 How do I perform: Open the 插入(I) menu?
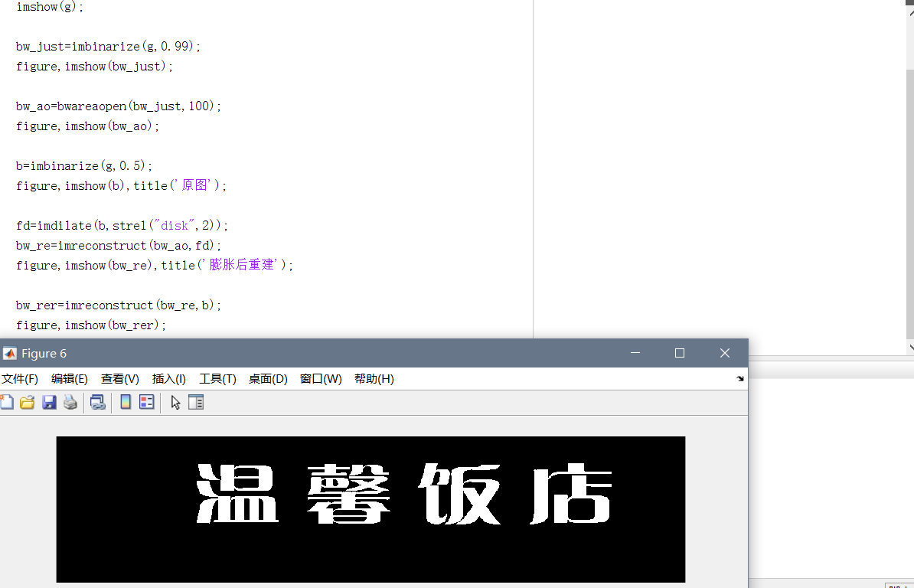click(x=168, y=378)
